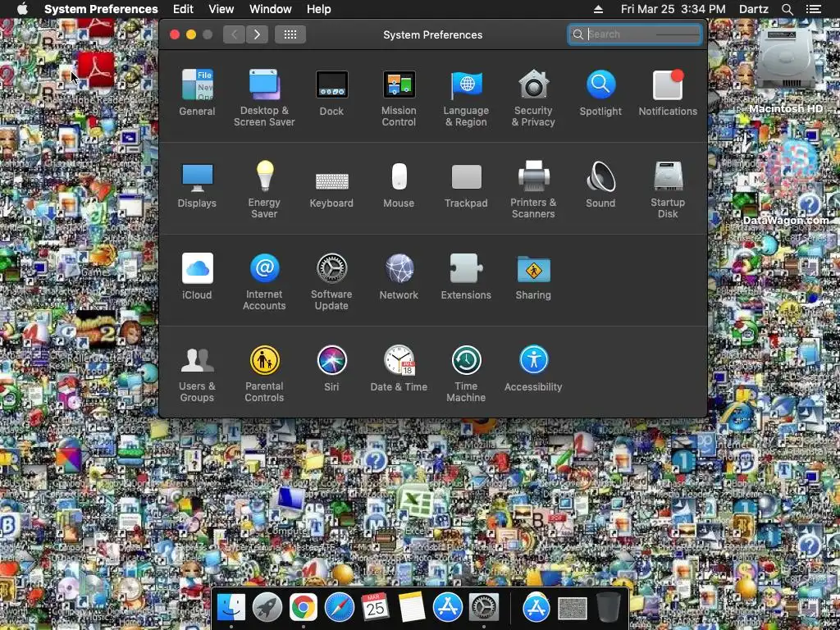Open the Dartz user menu
This screenshot has height=630, width=840.
point(753,9)
